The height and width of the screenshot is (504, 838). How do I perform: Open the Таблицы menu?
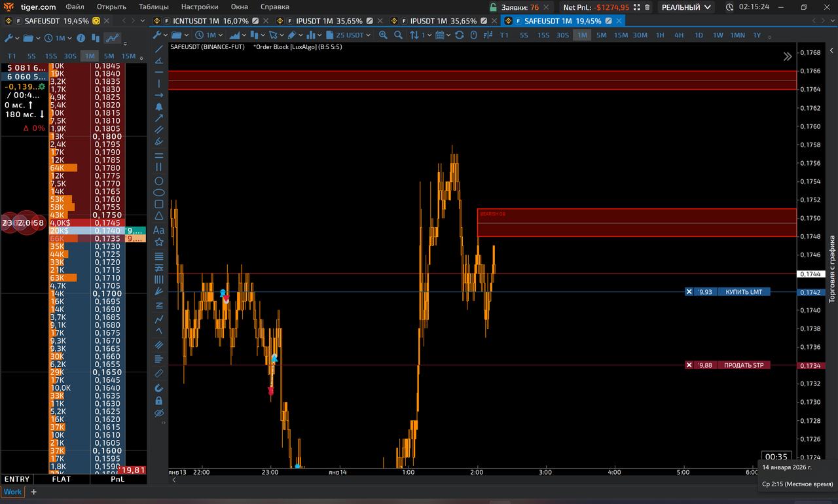[x=154, y=7]
